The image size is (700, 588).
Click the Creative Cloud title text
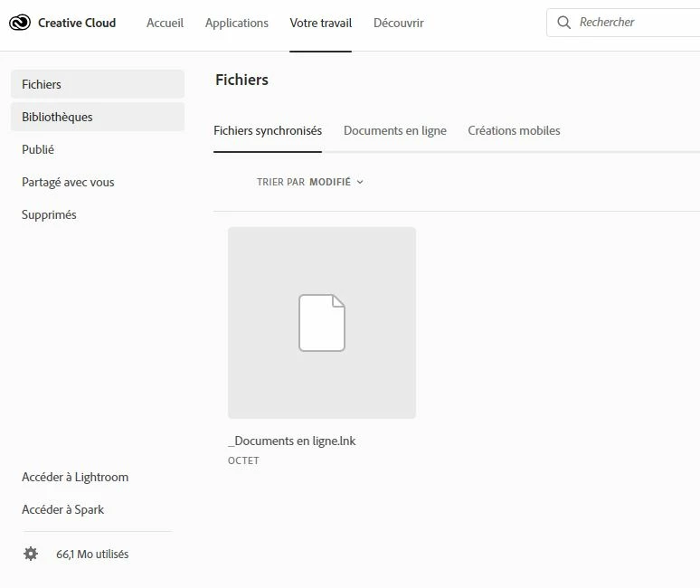[x=77, y=23]
